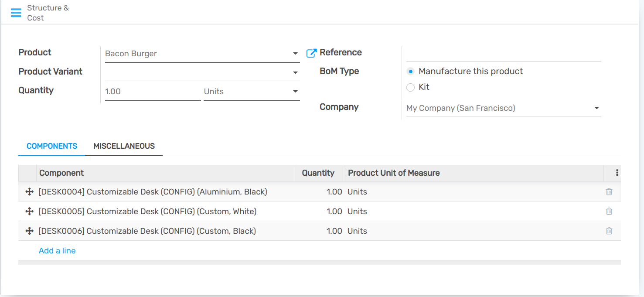Open the optional columns kebab menu
Screen dimensions: 644x297
[x=617, y=173]
